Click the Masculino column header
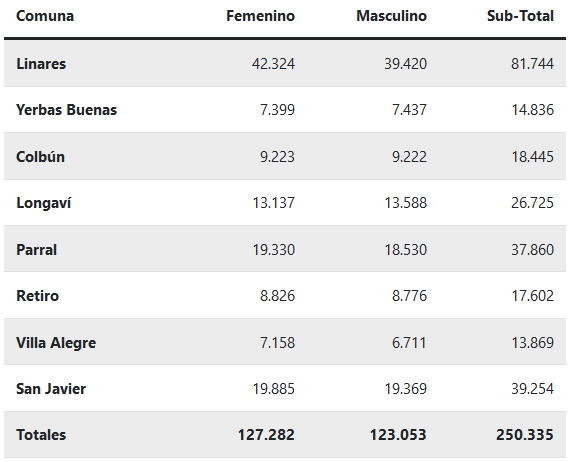The height and width of the screenshot is (462, 572). 391,16
